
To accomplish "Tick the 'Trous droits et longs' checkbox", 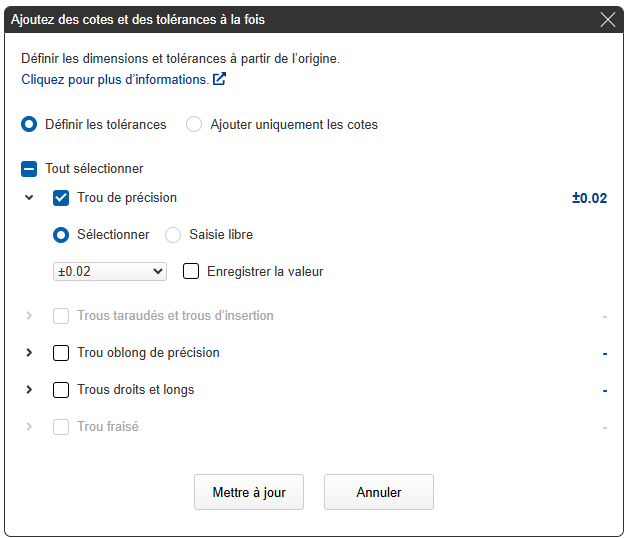I will [x=61, y=390].
